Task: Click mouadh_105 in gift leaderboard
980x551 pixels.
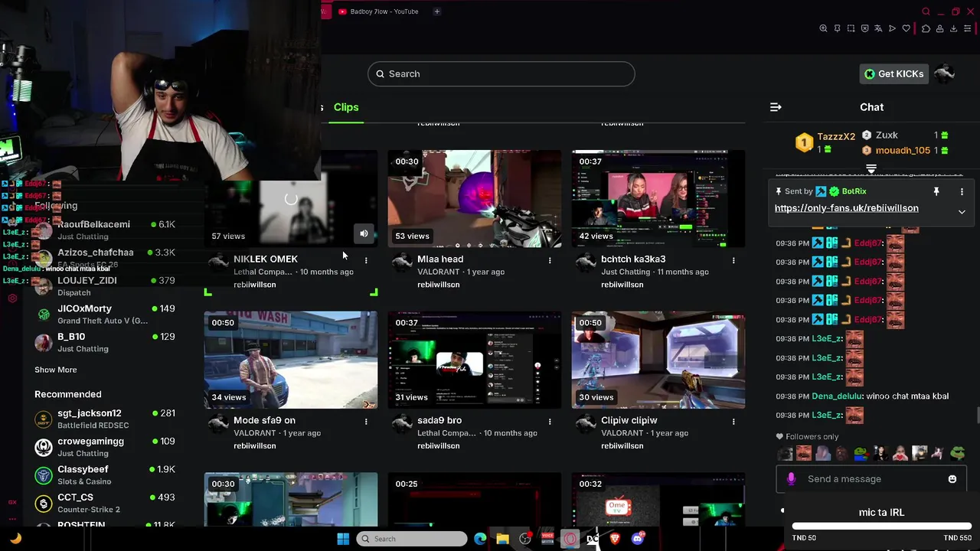Action: click(902, 151)
